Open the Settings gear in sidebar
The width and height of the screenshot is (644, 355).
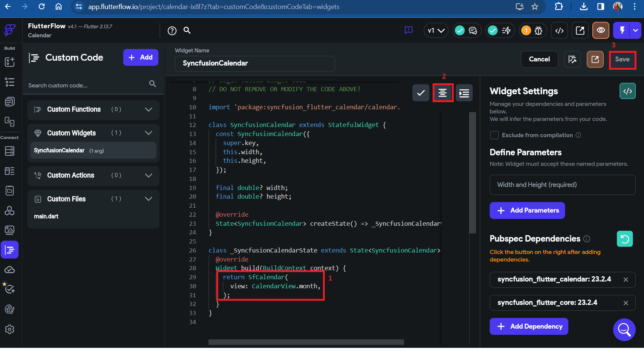coord(9,329)
